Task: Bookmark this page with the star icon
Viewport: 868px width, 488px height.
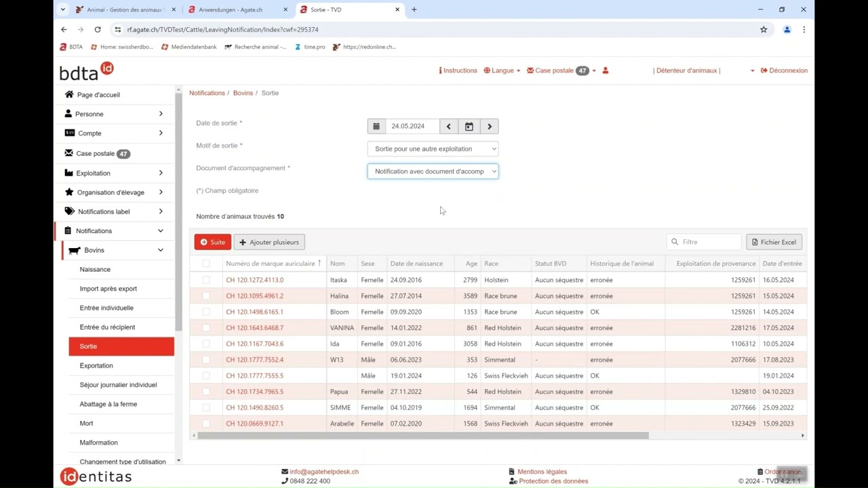Action: click(x=764, y=30)
